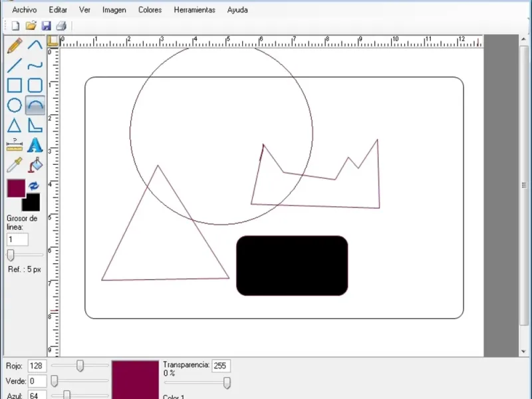Screen dimensions: 532x399
Task: Select the Eyedropper color picker tool
Action: point(15,165)
